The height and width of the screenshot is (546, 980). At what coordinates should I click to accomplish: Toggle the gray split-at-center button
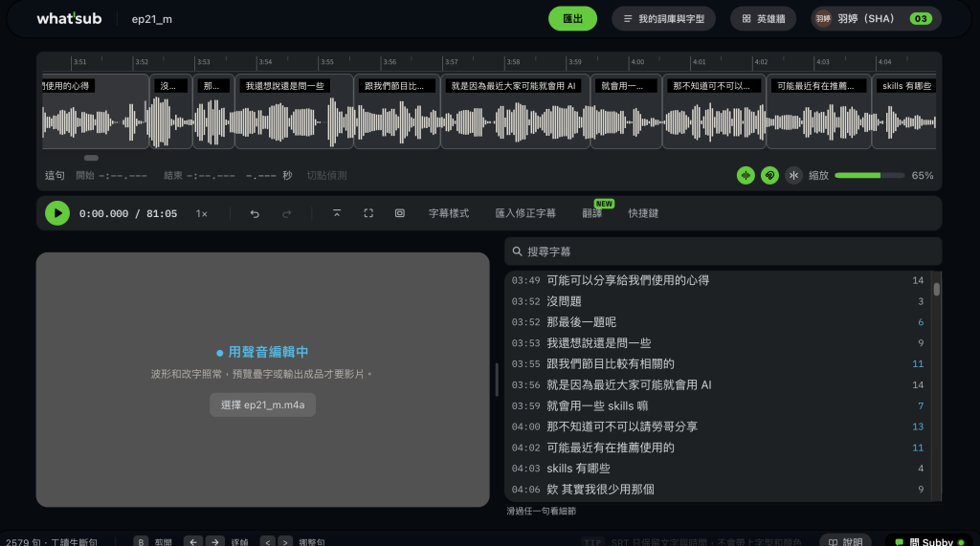pyautogui.click(x=793, y=176)
